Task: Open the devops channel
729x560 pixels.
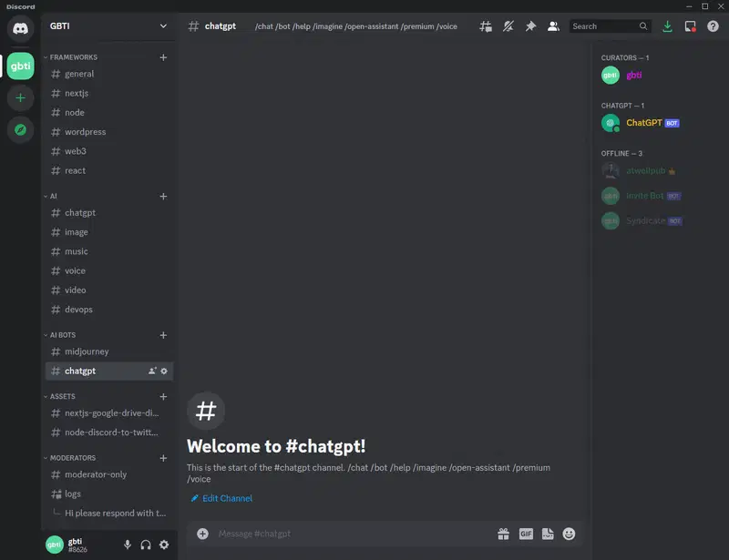Action: 109,310
